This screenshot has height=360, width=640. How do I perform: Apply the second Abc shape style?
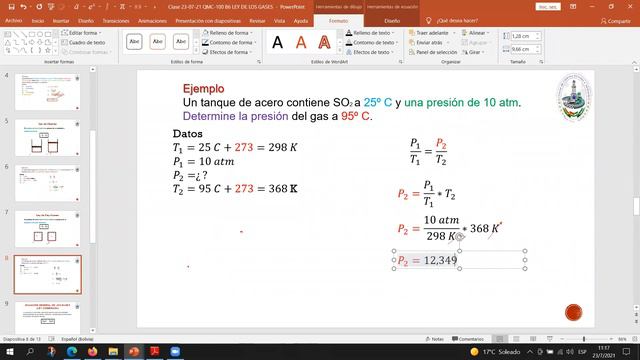pyautogui.click(x=158, y=42)
